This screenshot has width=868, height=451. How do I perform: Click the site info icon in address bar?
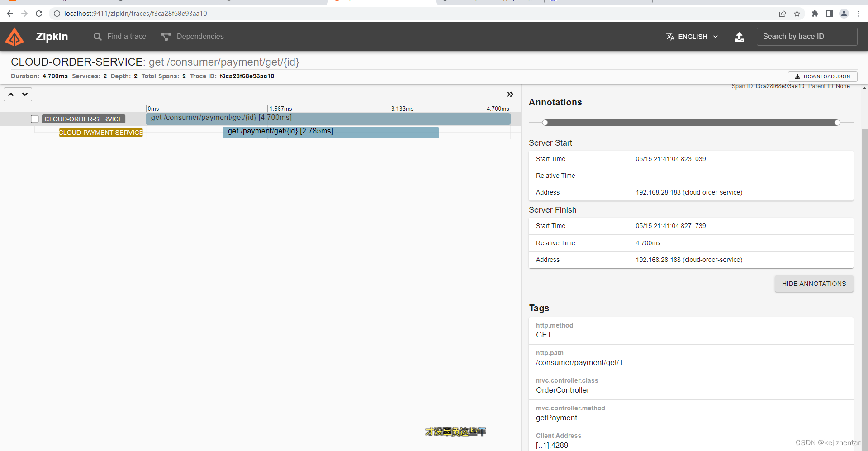[57, 14]
